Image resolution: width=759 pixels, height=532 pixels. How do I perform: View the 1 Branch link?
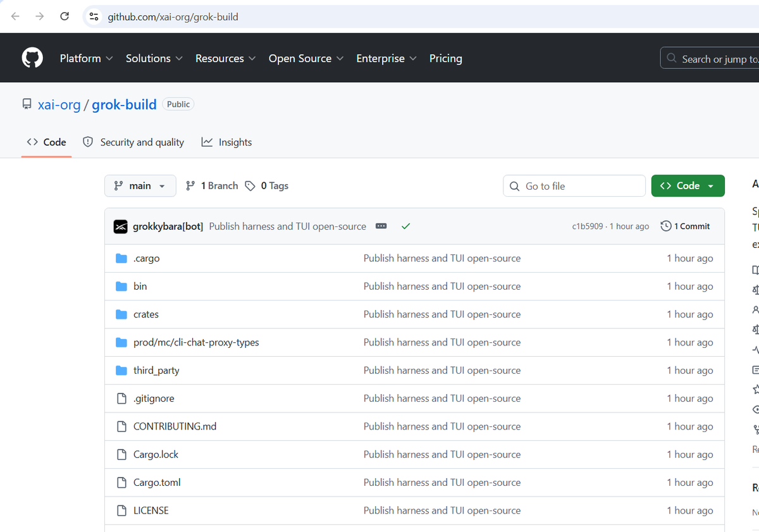pos(212,186)
